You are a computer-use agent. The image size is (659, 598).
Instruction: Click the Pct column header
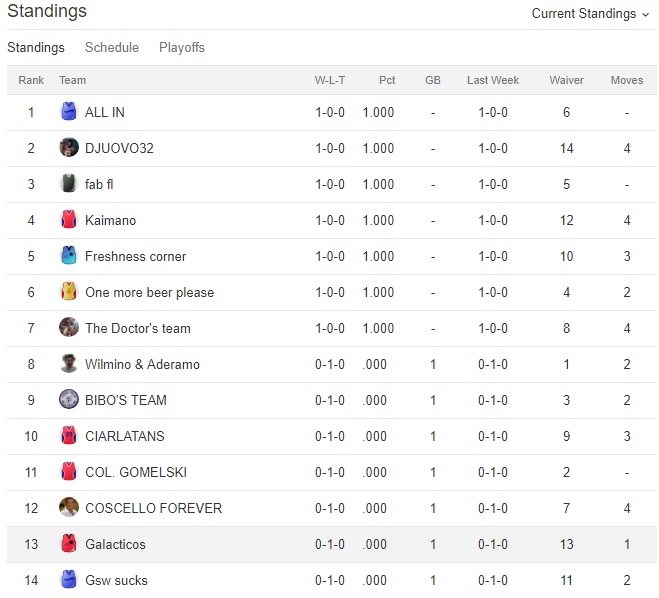(387, 80)
